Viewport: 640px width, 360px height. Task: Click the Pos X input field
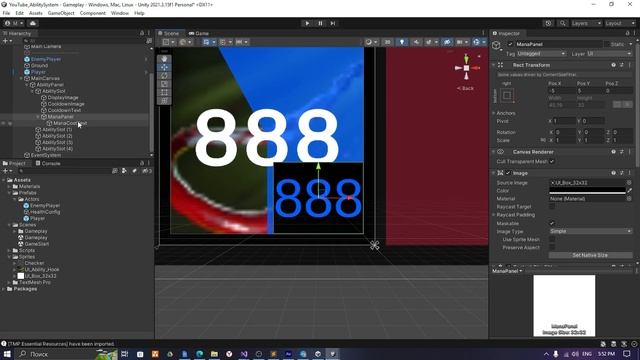561,91
